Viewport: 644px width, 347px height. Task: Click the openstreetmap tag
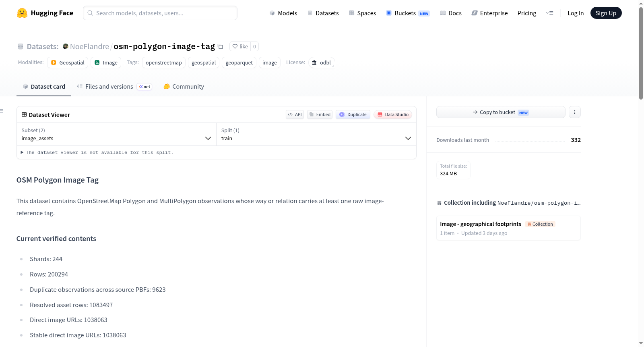164,62
